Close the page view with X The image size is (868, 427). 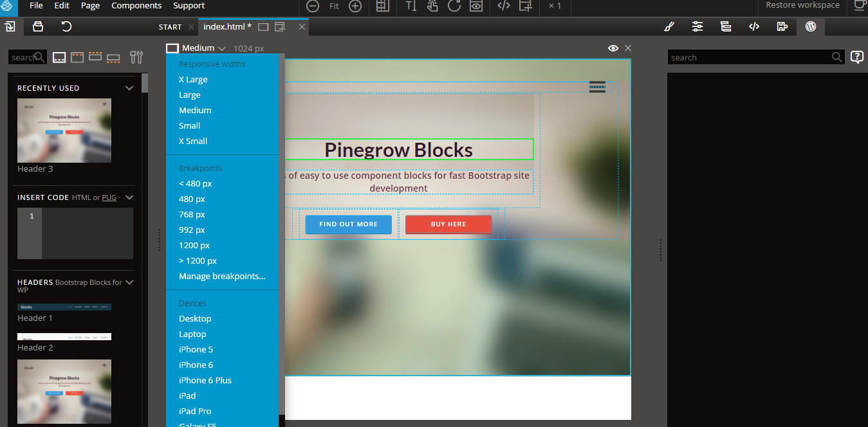click(x=628, y=48)
